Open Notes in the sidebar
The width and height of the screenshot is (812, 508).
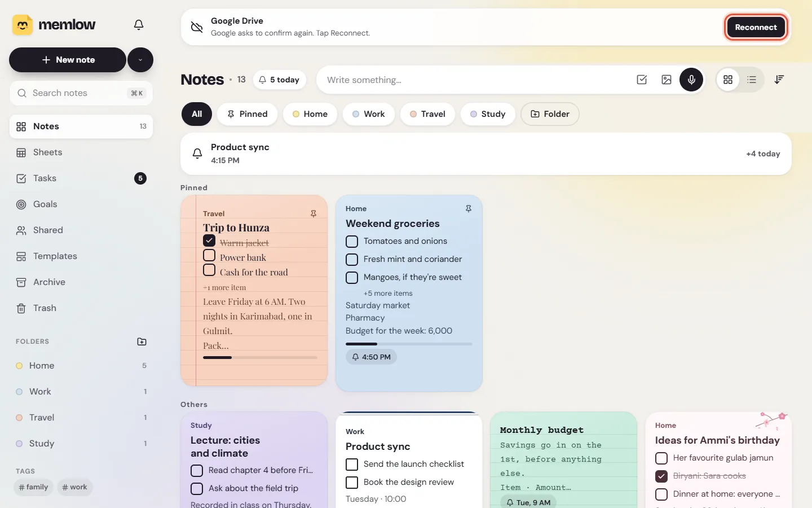tap(81, 126)
